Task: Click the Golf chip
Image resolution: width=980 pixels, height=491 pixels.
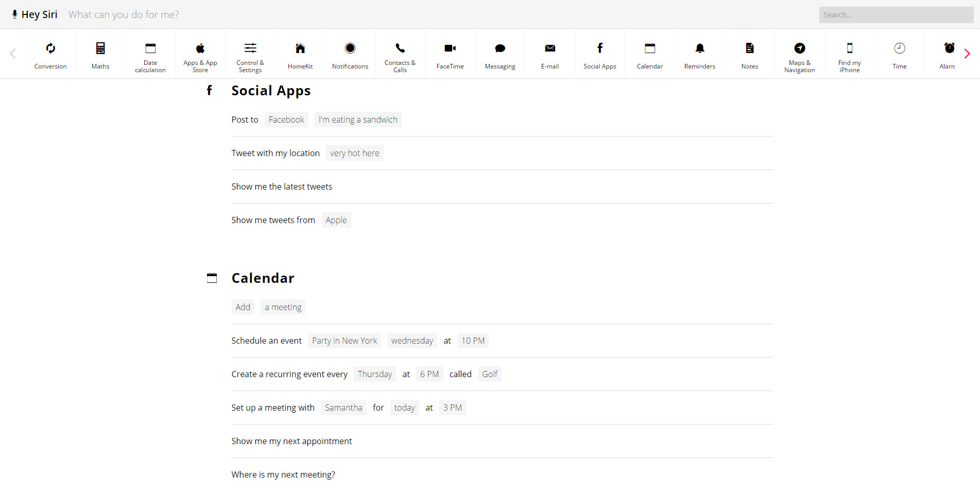Action: (x=490, y=374)
